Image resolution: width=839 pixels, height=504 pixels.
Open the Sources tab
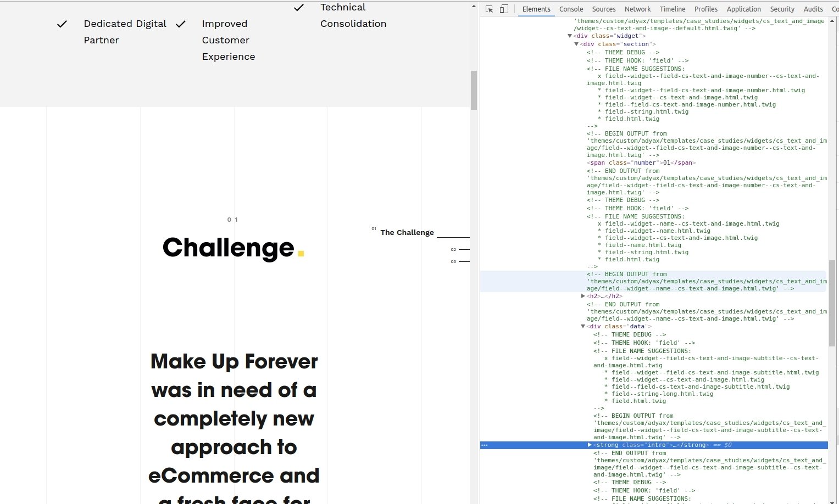click(x=604, y=9)
